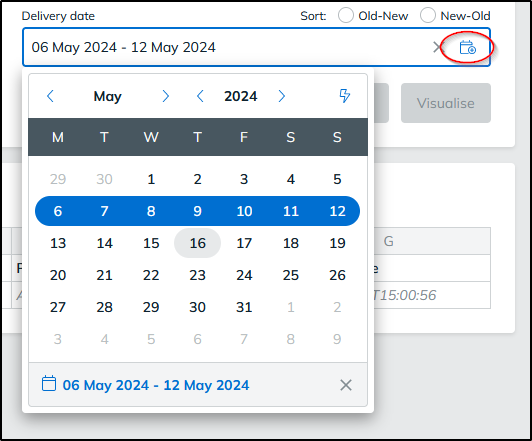Open quick-select lightning bolt options
532x441 pixels.
(345, 96)
